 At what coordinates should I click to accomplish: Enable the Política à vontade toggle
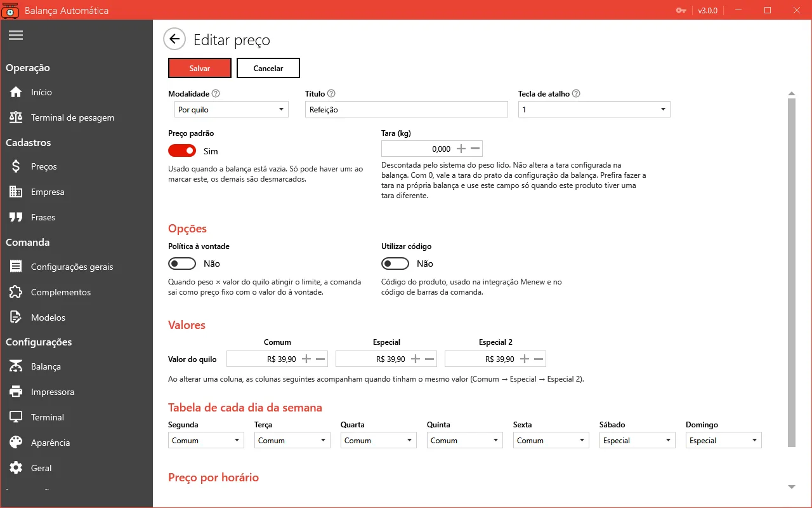click(182, 264)
